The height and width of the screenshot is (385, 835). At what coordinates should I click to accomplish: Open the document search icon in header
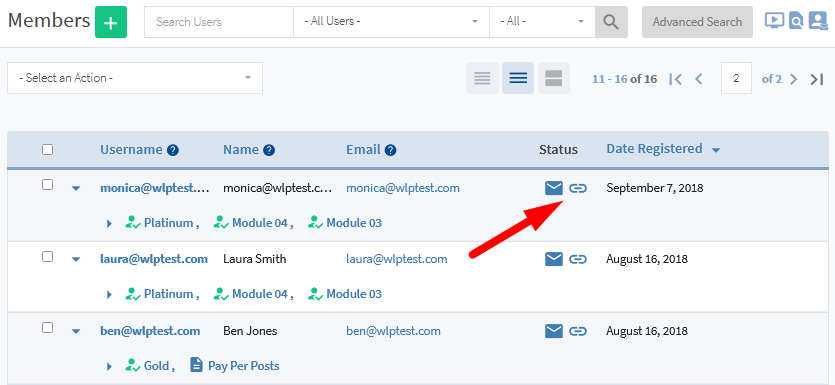(x=796, y=21)
